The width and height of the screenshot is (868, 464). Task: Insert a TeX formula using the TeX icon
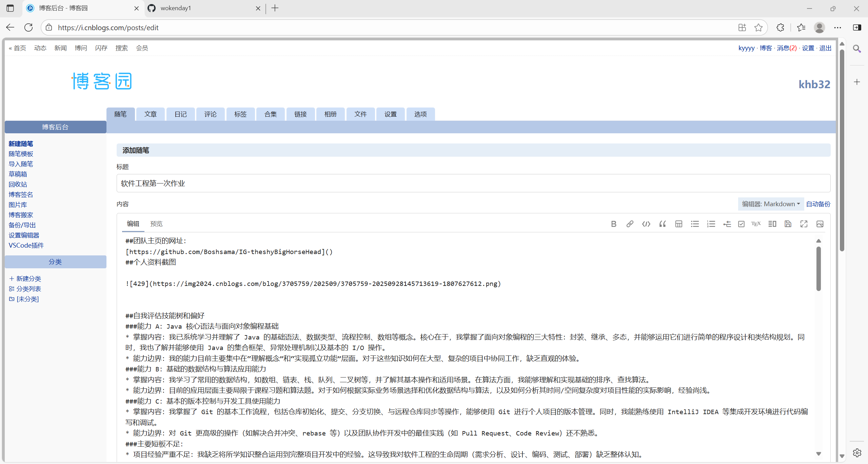(756, 224)
